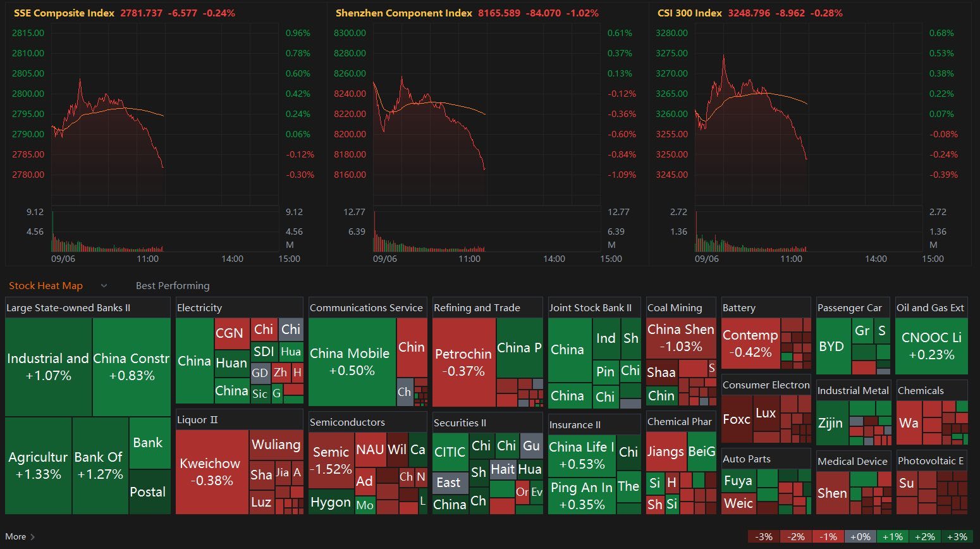Select the BeiG heat map tile
This screenshot has height=549, width=980.
(x=702, y=452)
